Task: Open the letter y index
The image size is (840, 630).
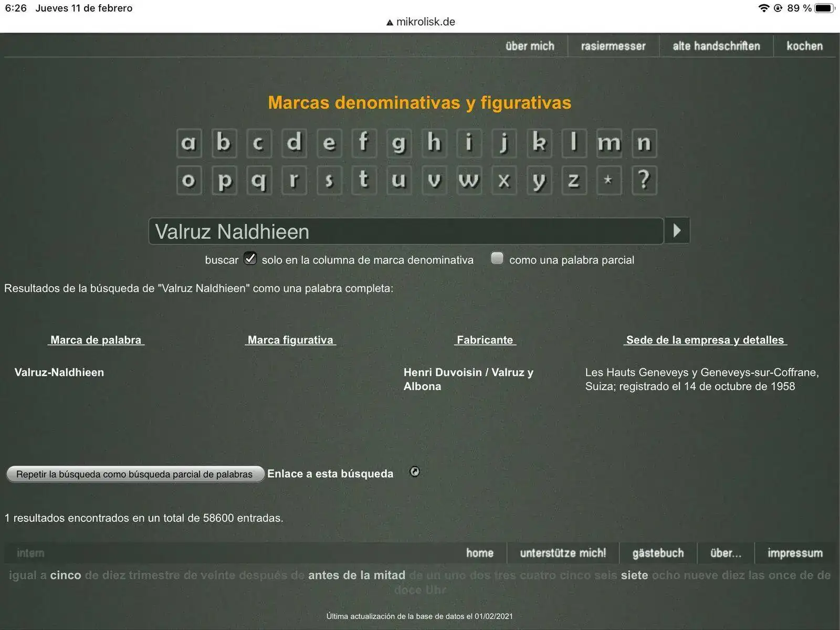Action: (x=539, y=181)
